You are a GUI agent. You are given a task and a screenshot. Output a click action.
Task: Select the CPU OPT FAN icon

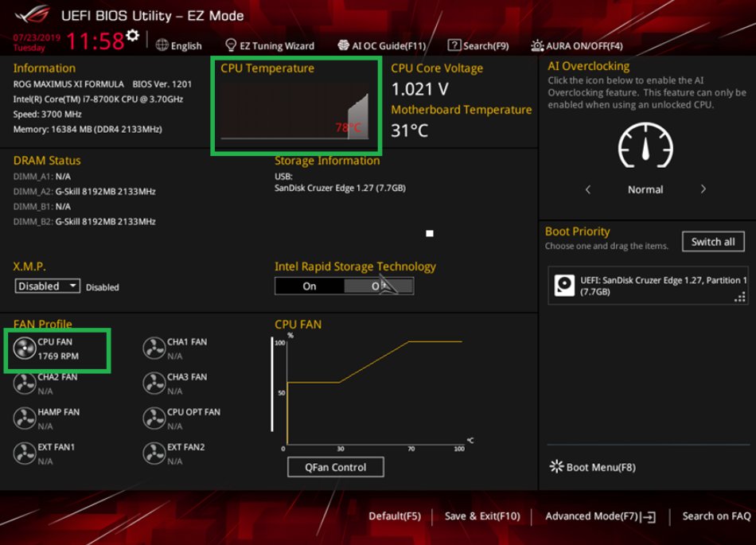(154, 418)
